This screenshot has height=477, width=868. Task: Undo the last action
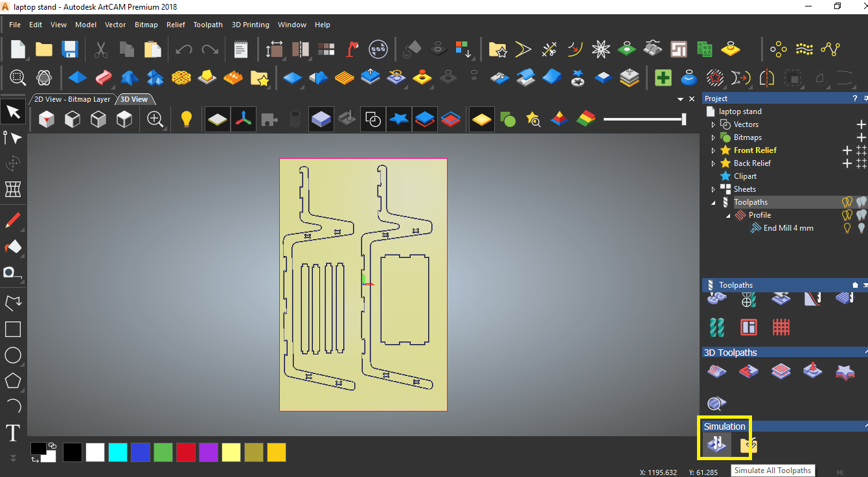click(x=184, y=49)
